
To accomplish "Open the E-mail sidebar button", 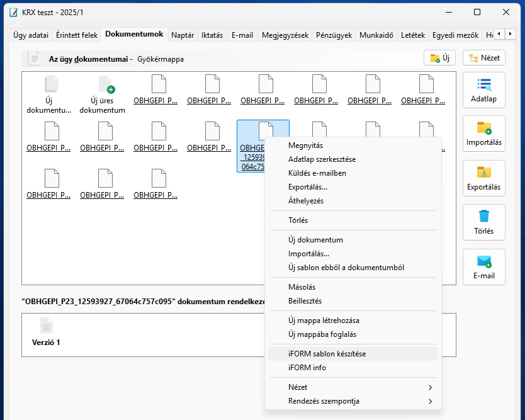I will (x=484, y=267).
